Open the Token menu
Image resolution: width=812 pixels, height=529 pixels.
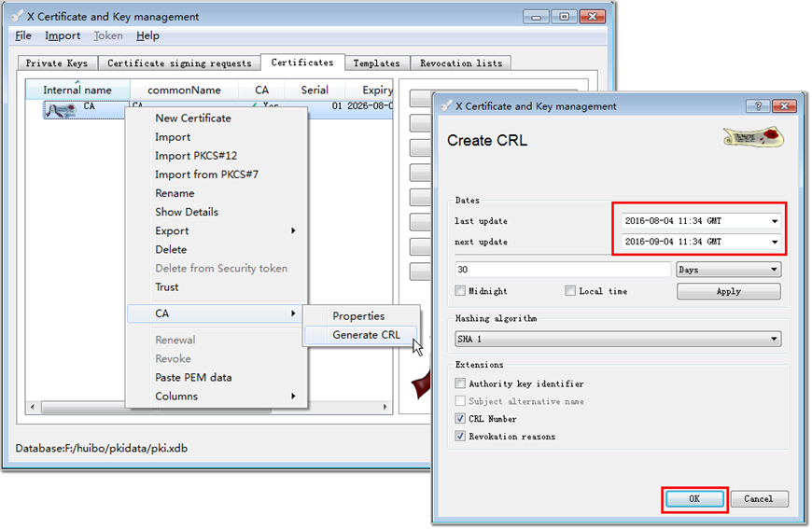pos(108,35)
